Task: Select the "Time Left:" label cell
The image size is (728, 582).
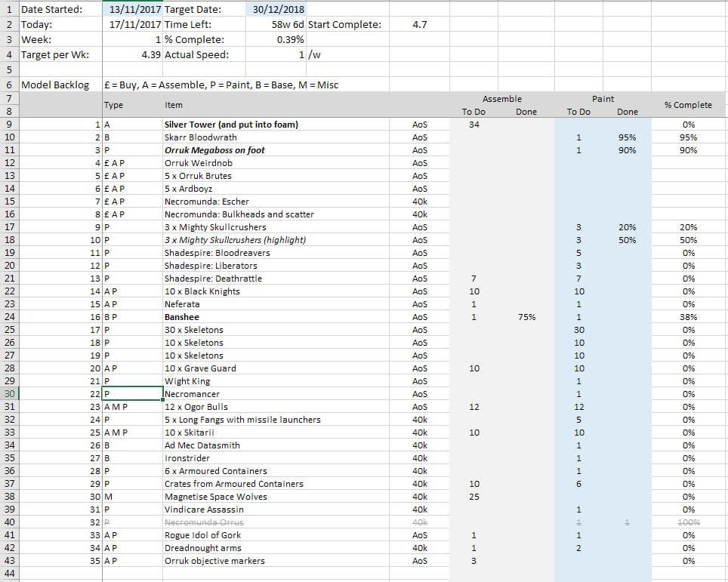Action: coord(204,25)
